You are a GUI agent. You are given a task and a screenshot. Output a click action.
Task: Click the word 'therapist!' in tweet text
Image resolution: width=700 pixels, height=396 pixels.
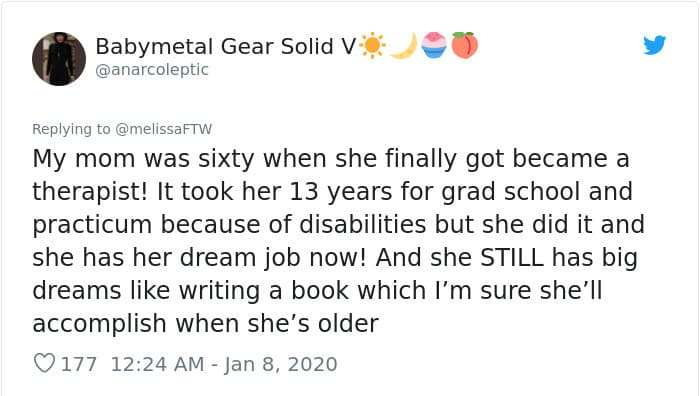pyautogui.click(x=90, y=192)
